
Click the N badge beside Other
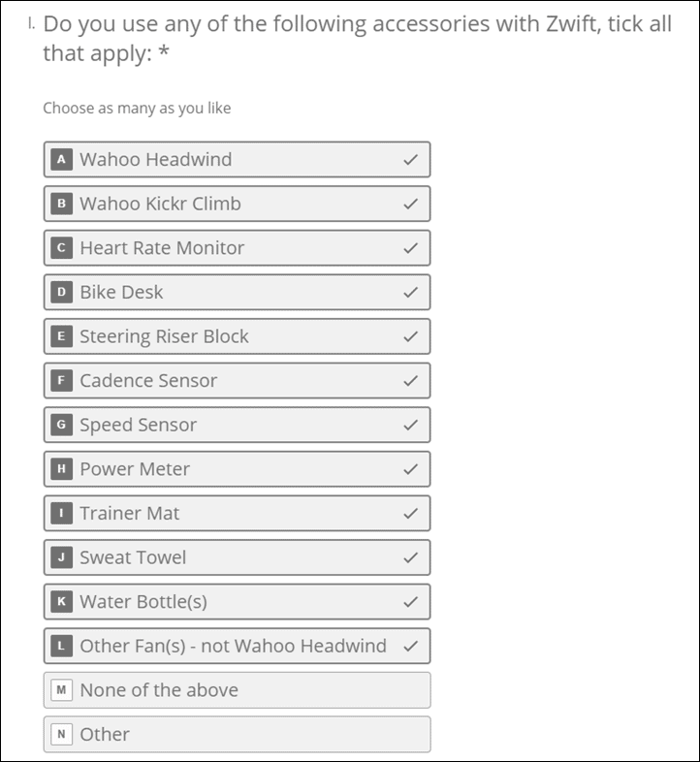[x=61, y=734]
